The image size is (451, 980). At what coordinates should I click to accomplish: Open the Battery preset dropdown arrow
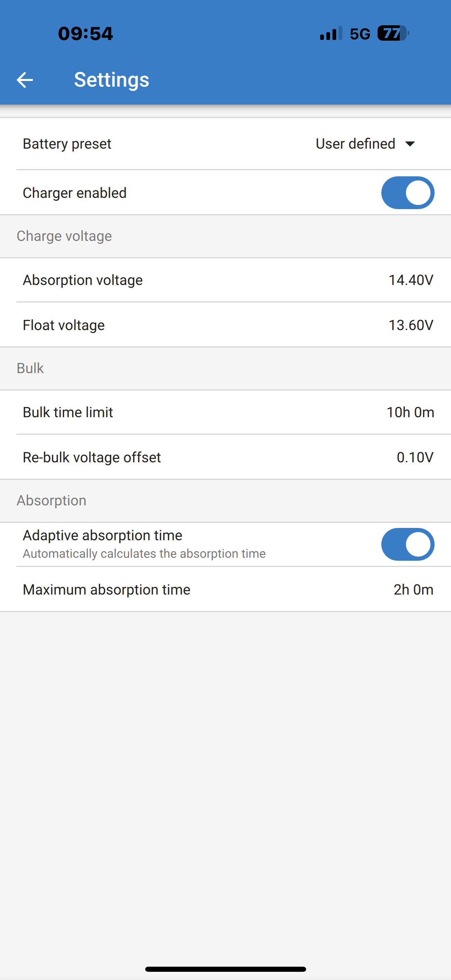410,144
